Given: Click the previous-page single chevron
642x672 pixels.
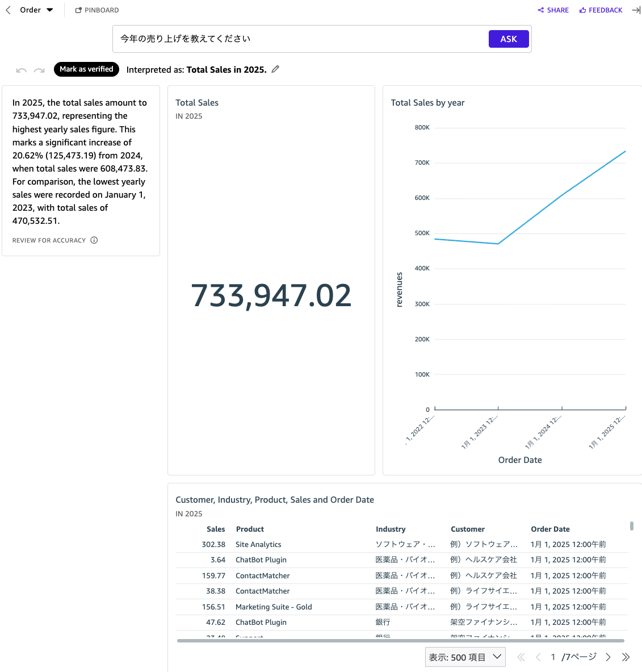Looking at the screenshot, I should point(538,657).
